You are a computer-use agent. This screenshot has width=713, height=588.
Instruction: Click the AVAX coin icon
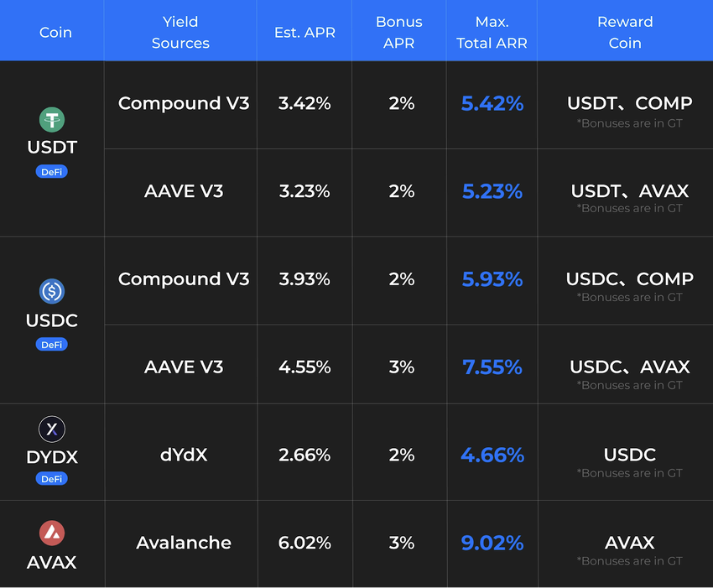[52, 533]
